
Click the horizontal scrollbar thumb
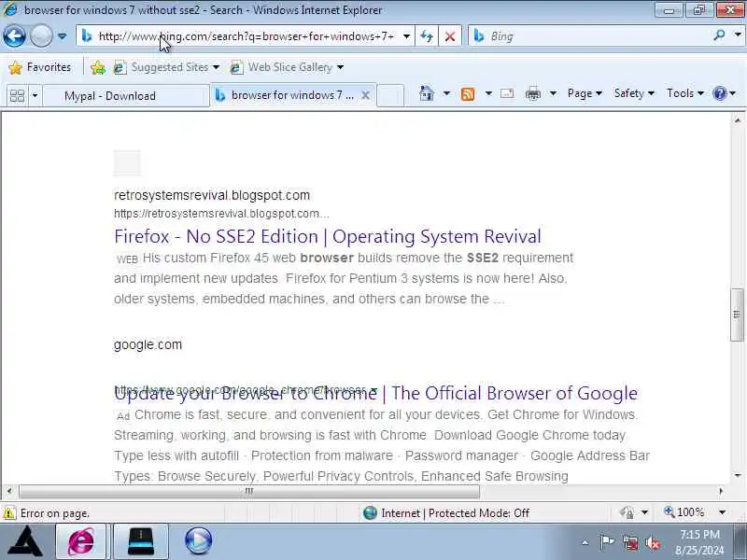coord(248,491)
